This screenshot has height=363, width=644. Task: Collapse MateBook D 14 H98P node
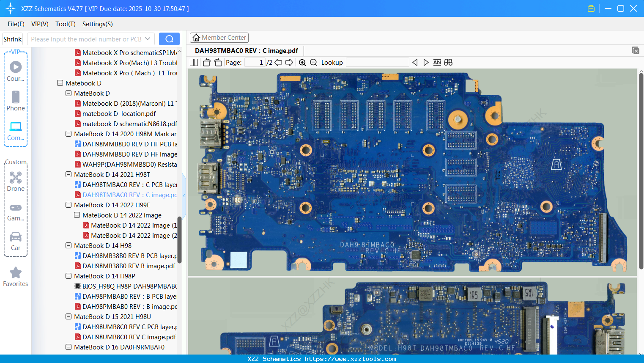click(x=69, y=276)
